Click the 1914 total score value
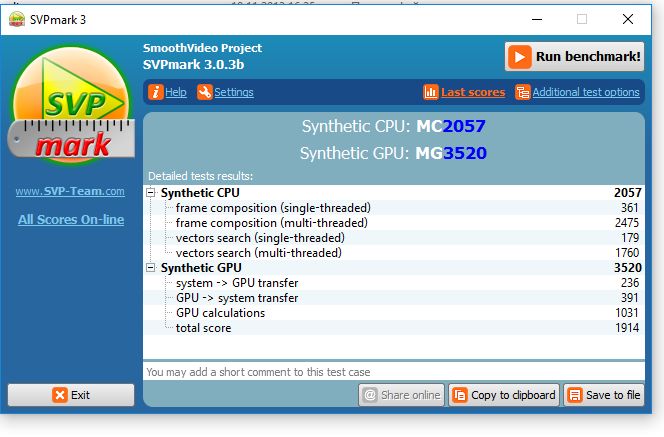This screenshot has width=664, height=437. coord(627,328)
